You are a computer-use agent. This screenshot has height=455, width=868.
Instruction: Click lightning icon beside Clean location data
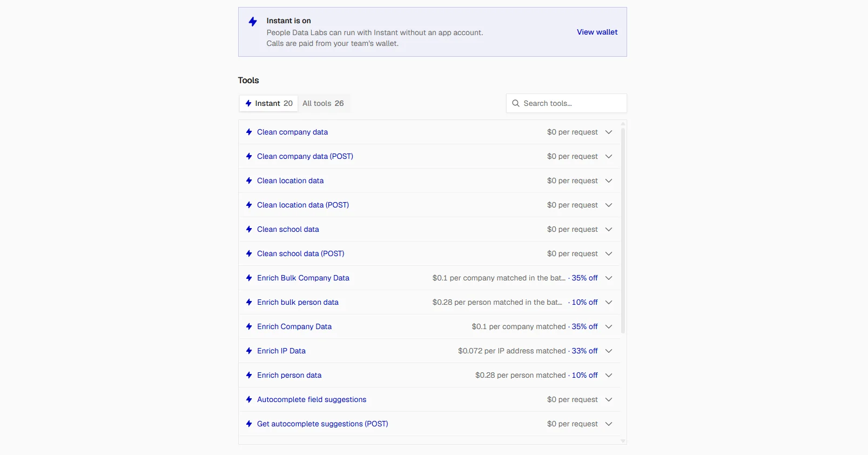249,180
